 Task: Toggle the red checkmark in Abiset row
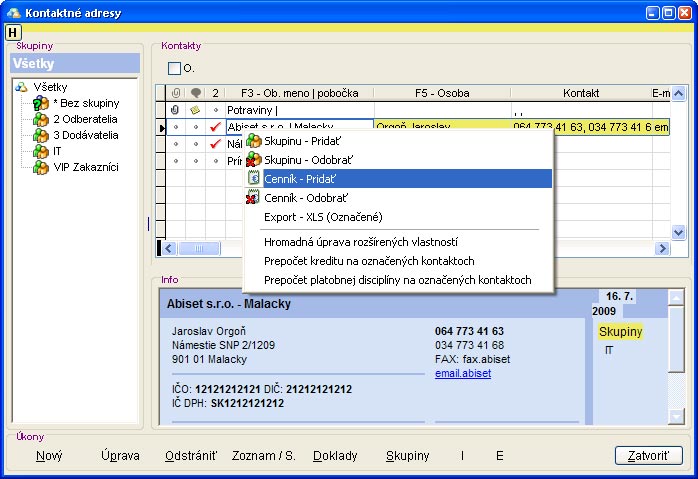coord(215,127)
